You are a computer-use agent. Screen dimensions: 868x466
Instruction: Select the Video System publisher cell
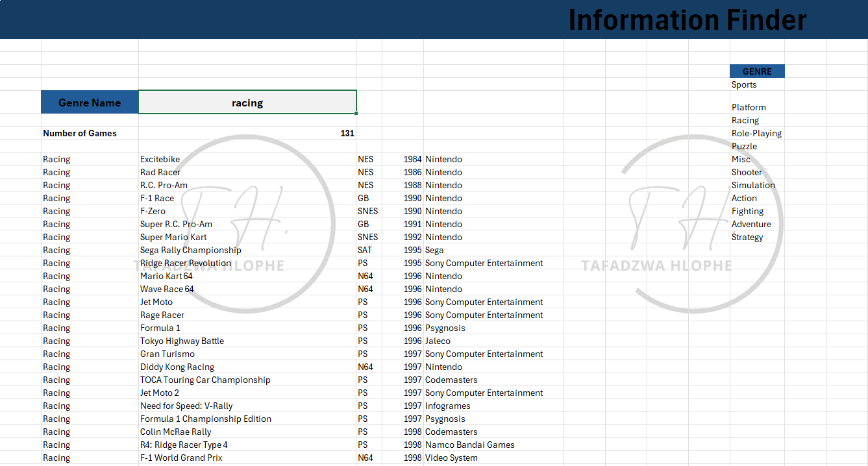451,458
